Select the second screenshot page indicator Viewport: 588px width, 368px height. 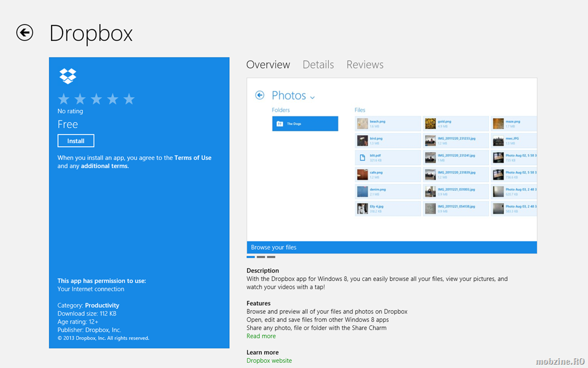point(261,257)
